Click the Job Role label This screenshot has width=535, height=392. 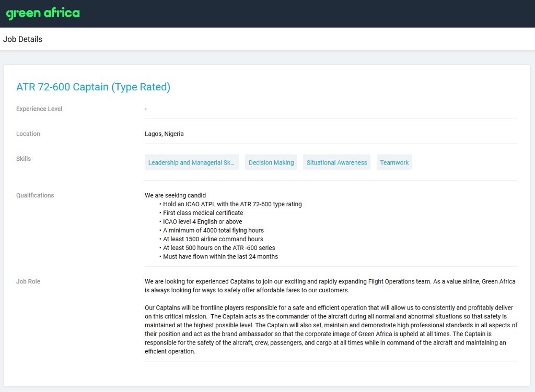(x=28, y=281)
